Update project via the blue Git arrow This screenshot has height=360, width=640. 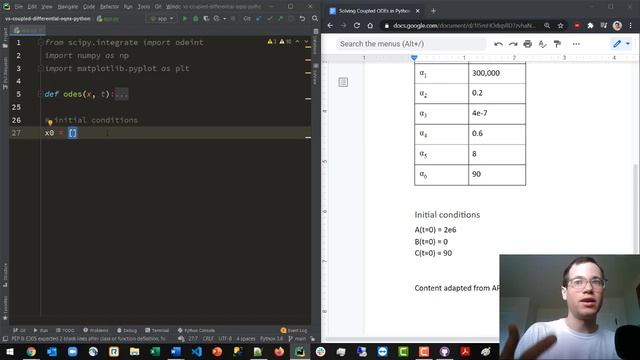(258, 18)
